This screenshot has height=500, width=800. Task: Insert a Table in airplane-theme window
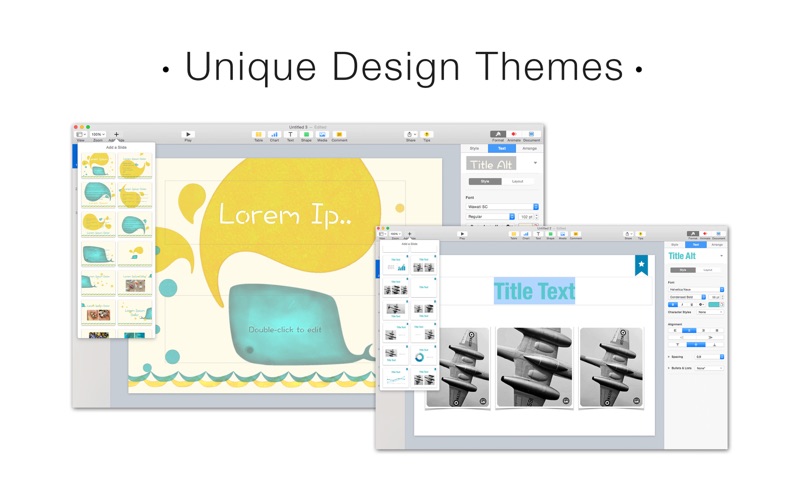coord(514,234)
